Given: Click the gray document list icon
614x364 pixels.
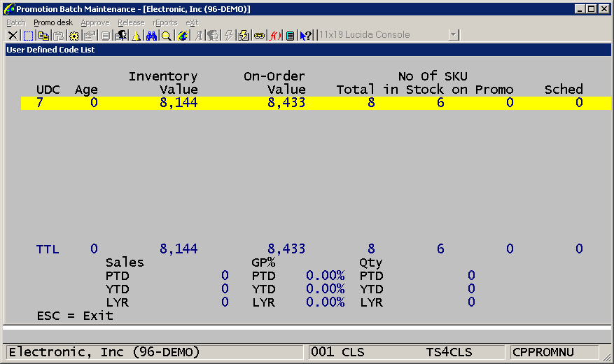Looking at the screenshot, I should tap(105, 36).
